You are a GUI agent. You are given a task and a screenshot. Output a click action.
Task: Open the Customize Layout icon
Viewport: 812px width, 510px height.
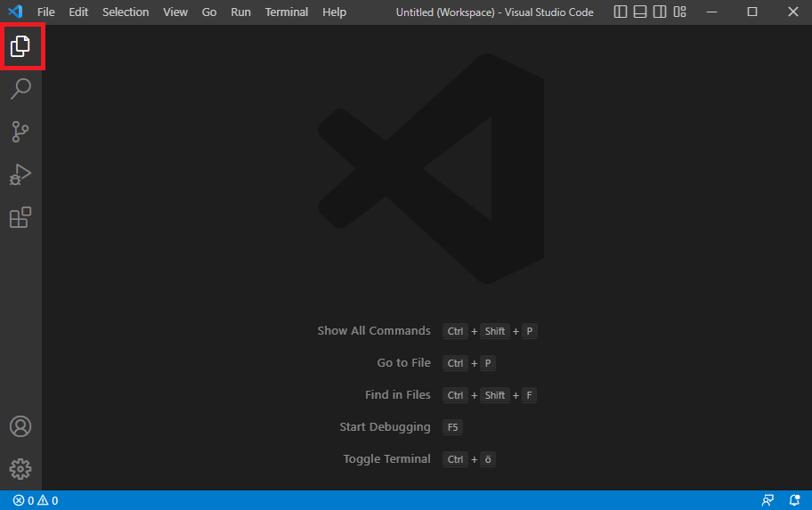(680, 12)
